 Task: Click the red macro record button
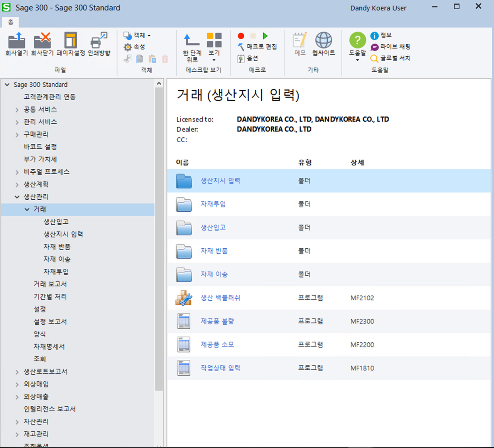click(241, 36)
